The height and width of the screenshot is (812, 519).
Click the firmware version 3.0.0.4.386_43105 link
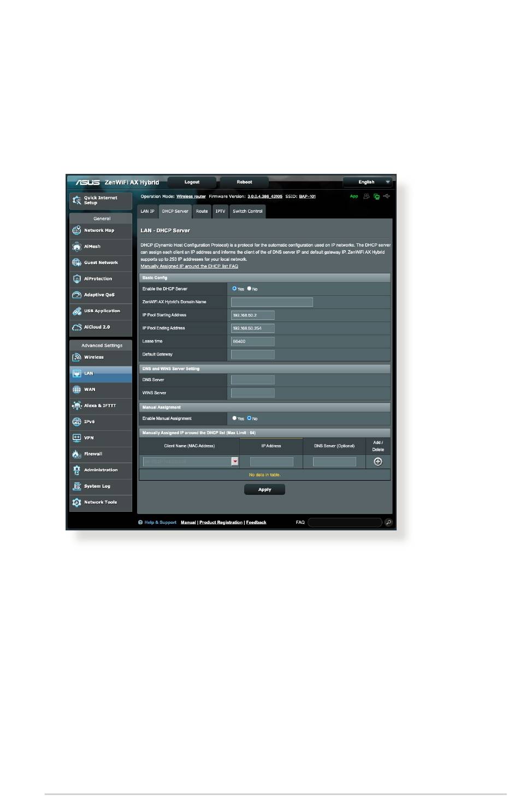(x=265, y=196)
